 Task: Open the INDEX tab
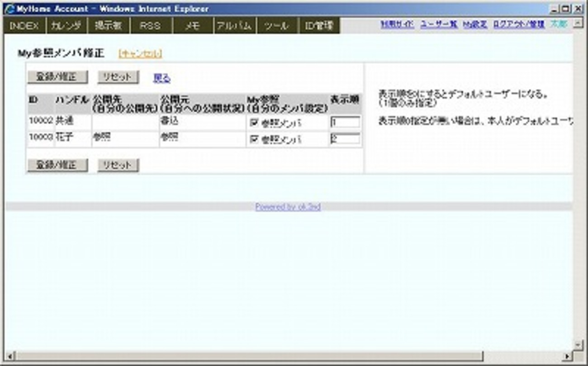pyautogui.click(x=24, y=26)
